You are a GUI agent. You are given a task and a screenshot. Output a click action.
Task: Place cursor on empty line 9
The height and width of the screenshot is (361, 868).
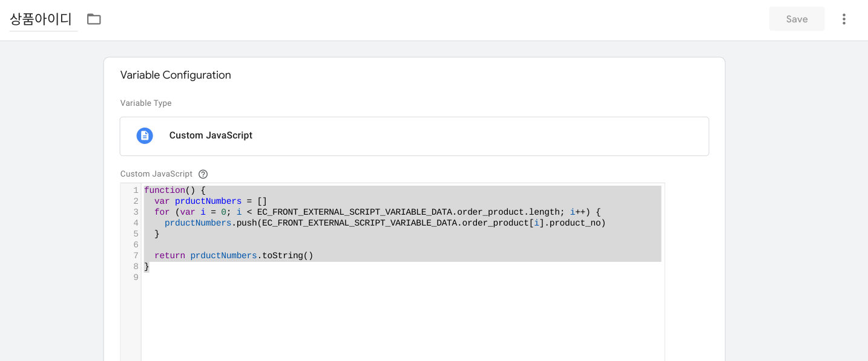[403, 278]
